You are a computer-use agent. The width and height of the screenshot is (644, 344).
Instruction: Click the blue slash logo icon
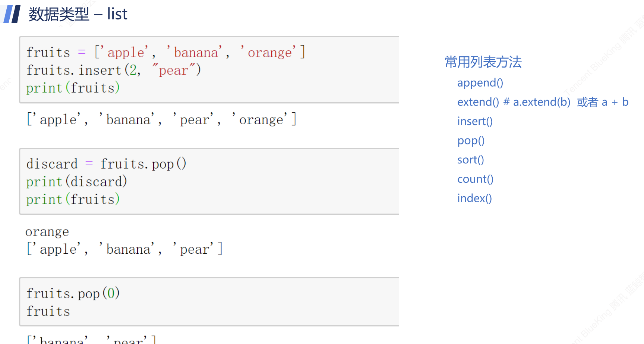(x=12, y=14)
